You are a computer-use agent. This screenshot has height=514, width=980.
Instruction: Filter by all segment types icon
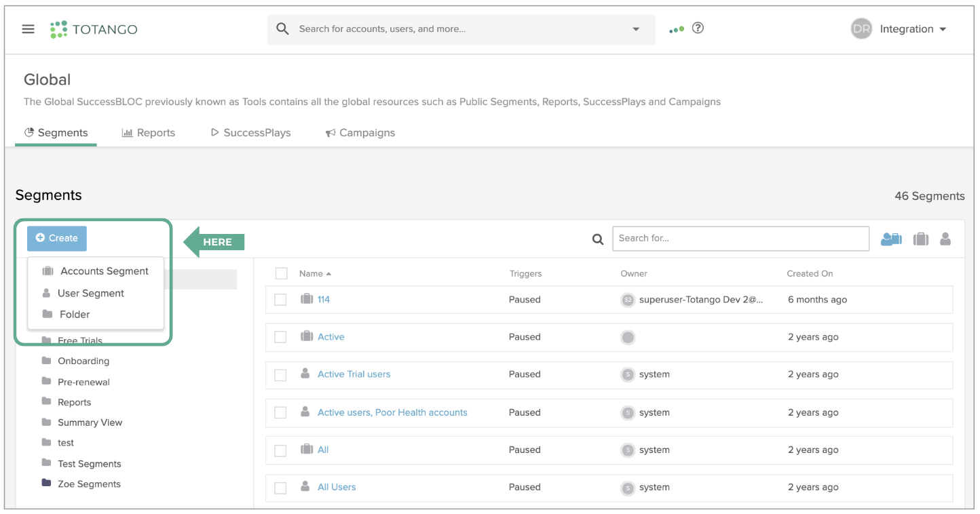coord(891,239)
